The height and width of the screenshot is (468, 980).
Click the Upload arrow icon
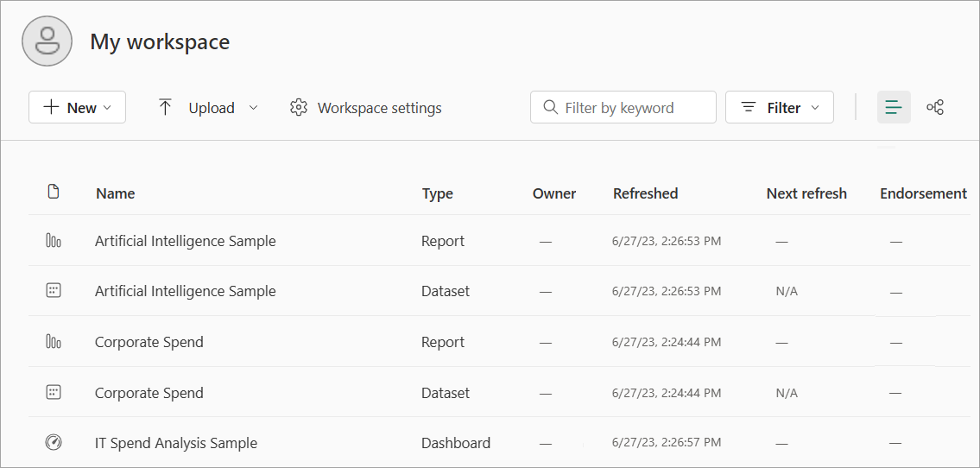(x=165, y=107)
